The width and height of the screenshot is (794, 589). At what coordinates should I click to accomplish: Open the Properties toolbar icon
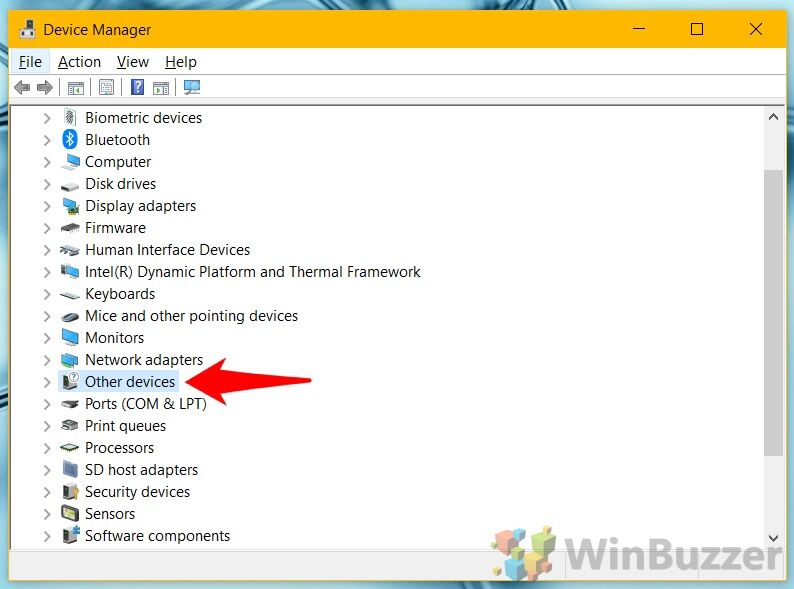tap(106, 88)
